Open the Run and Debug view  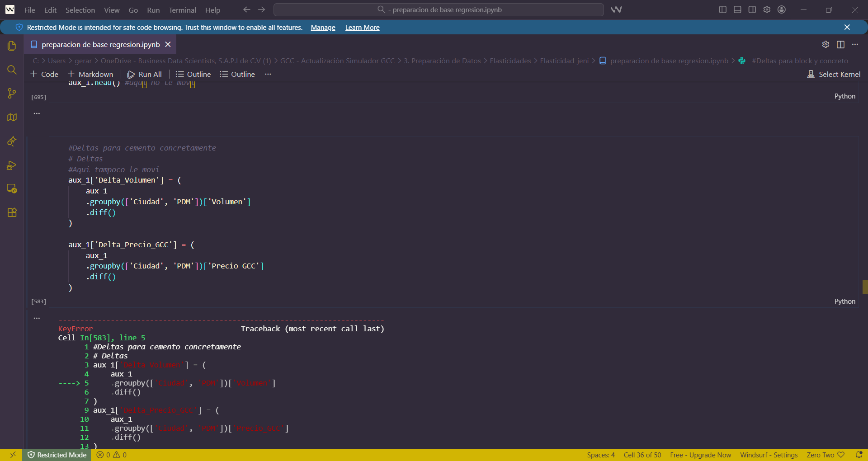coord(12,165)
